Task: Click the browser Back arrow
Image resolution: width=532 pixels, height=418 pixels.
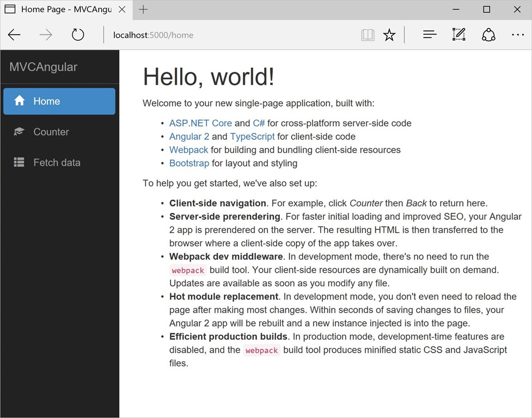Action: pyautogui.click(x=14, y=35)
